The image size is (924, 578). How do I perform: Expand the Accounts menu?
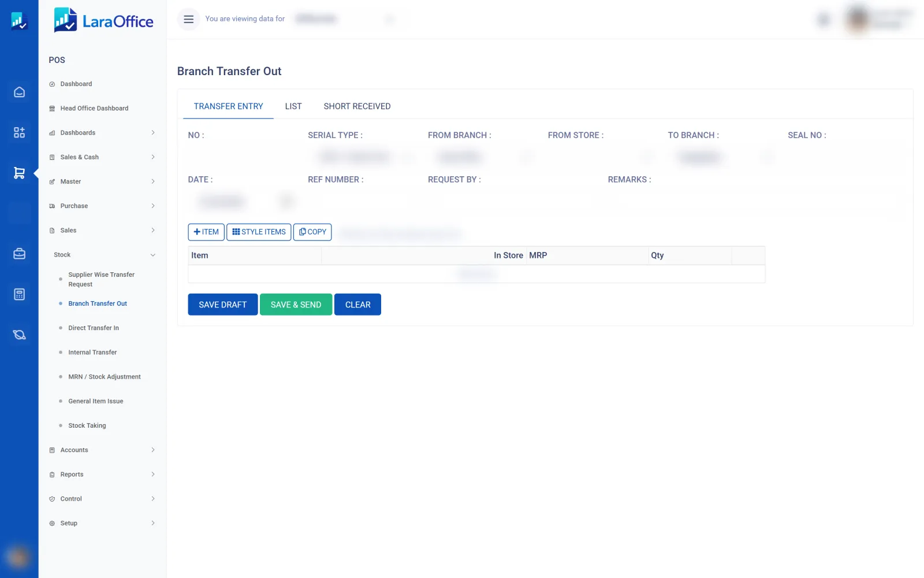click(x=102, y=450)
